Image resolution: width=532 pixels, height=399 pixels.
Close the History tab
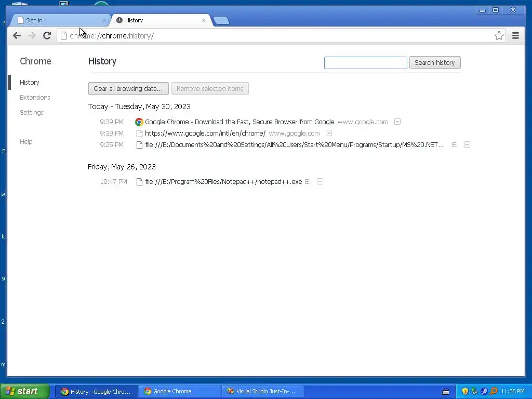[204, 20]
